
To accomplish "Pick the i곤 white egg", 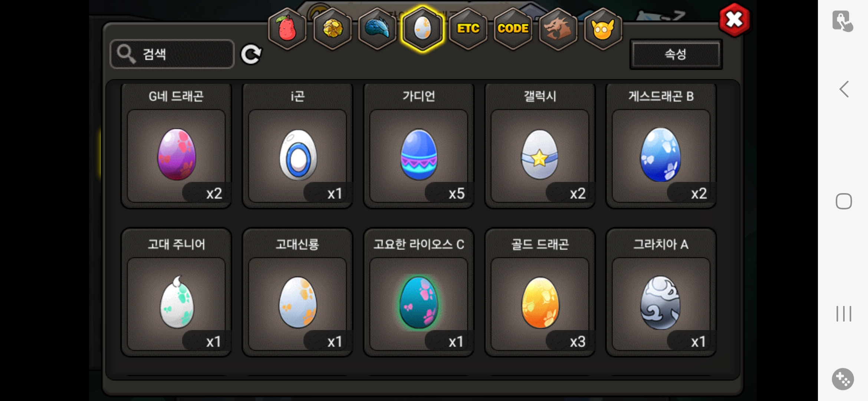I will pos(298,154).
